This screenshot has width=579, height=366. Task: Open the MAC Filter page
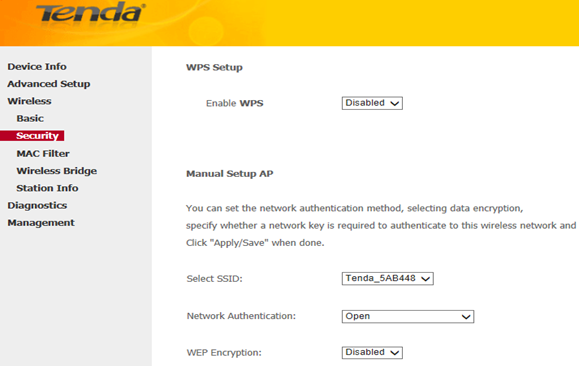43,153
